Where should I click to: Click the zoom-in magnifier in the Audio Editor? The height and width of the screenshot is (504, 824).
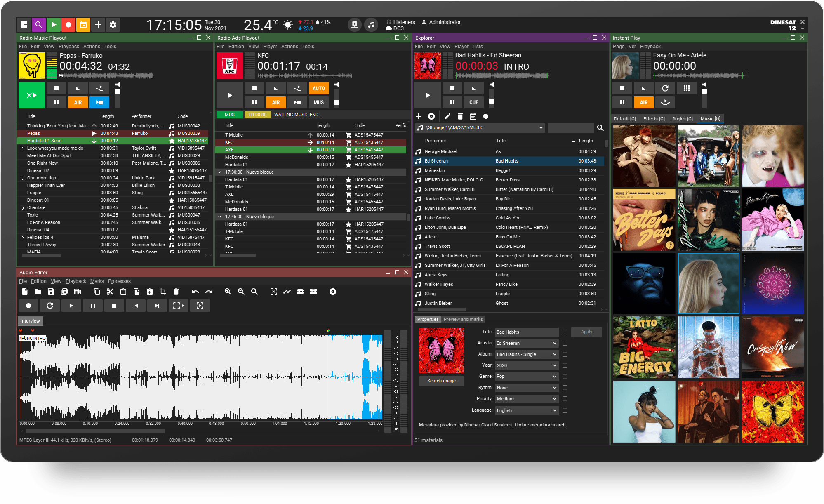pos(228,292)
